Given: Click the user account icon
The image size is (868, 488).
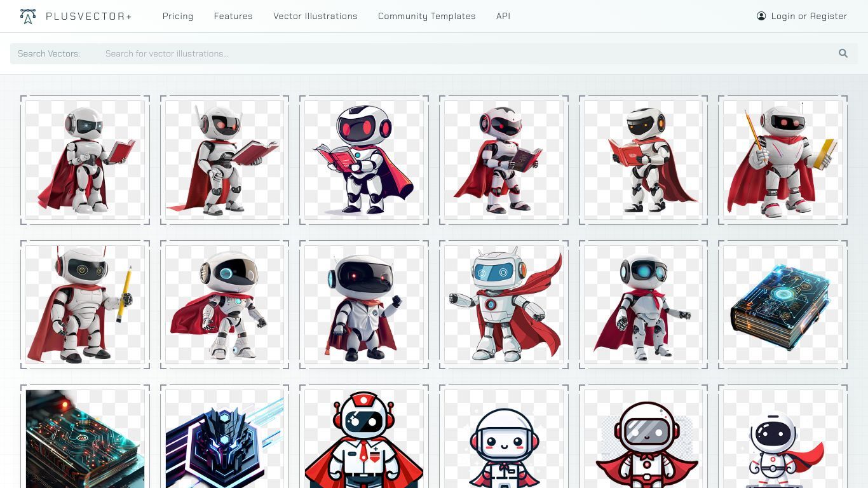Looking at the screenshot, I should click(761, 16).
